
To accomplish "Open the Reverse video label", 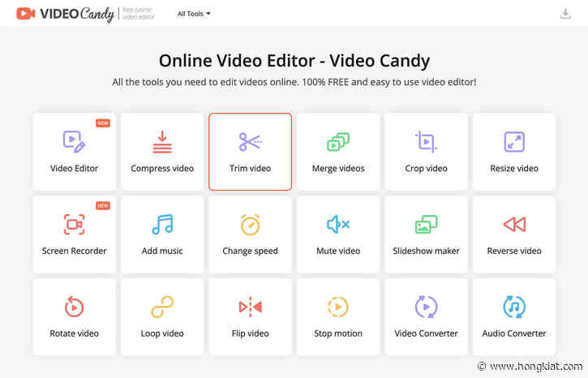I will pos(514,251).
